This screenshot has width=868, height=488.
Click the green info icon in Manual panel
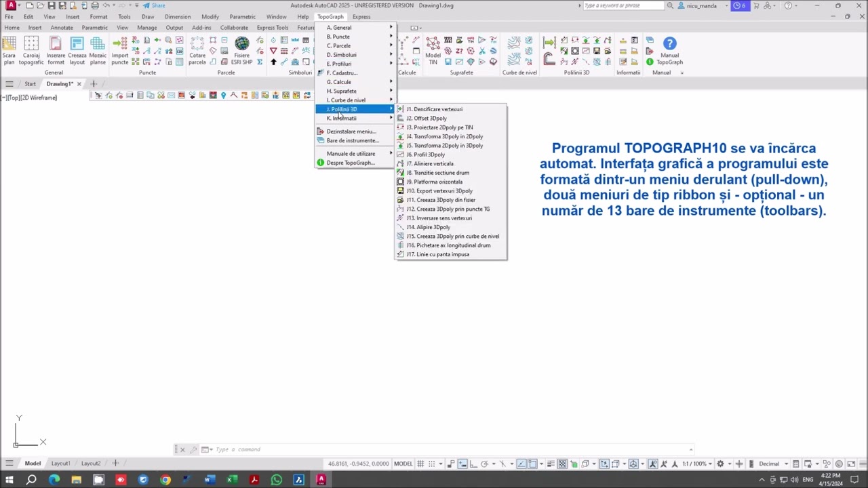point(650,62)
